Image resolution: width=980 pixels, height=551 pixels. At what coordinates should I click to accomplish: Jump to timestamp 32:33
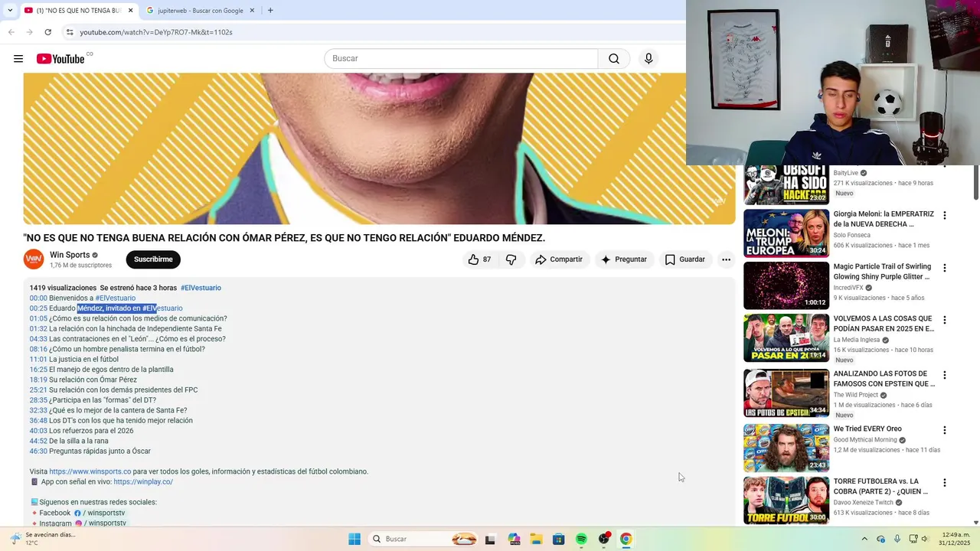point(38,410)
